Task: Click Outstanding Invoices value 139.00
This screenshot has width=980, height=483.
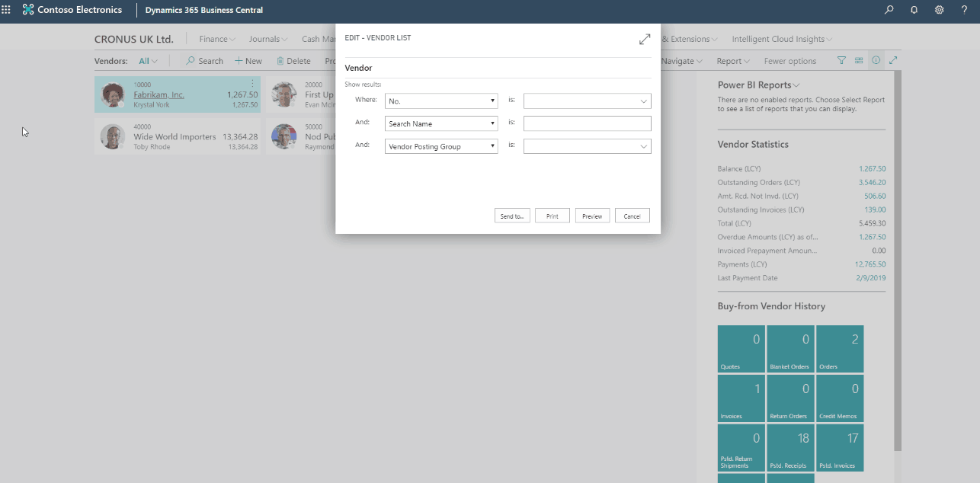Action: click(x=875, y=210)
